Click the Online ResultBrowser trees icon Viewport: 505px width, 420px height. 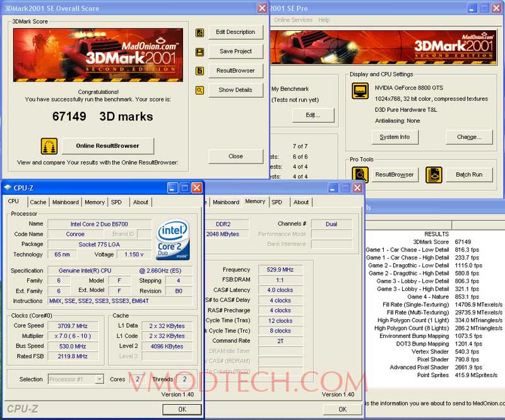49,146
